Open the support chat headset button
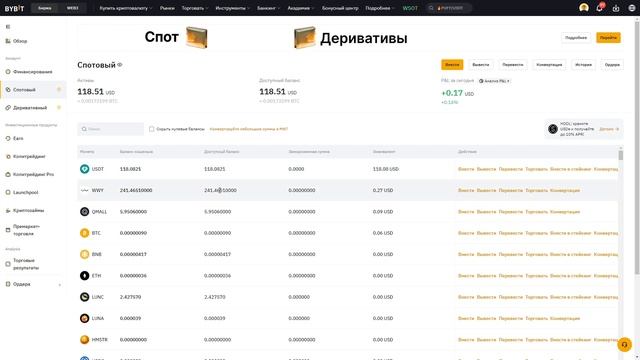 (x=624, y=344)
